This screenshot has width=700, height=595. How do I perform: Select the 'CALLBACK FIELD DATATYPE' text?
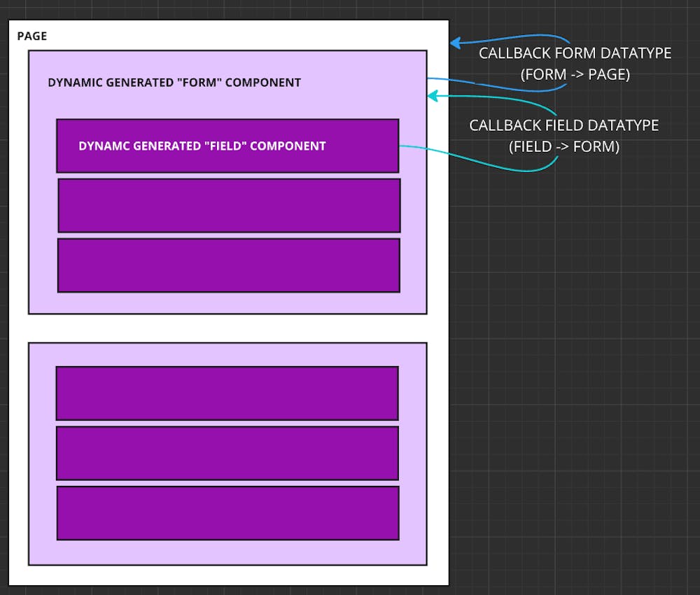point(563,125)
